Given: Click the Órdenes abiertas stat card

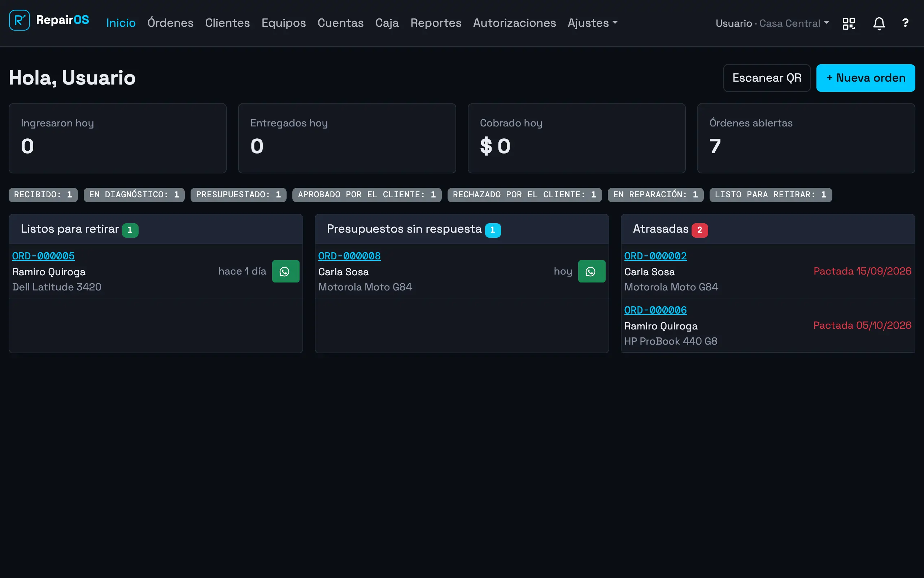Looking at the screenshot, I should pyautogui.click(x=806, y=138).
